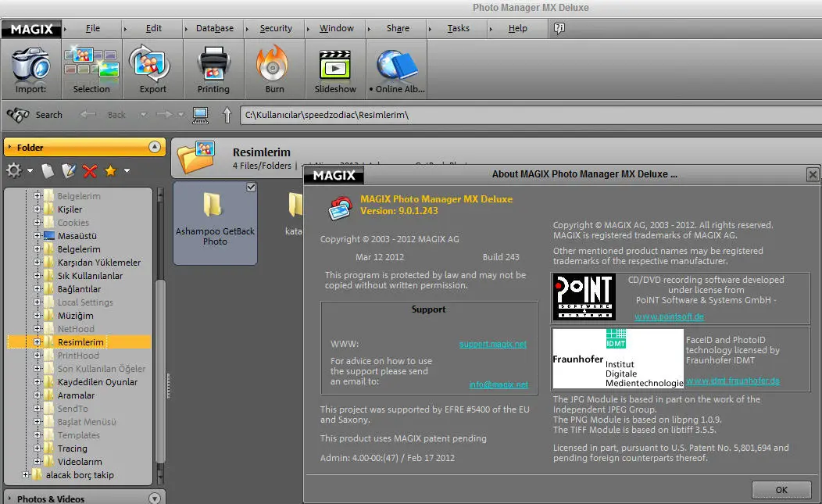822x504 pixels.
Task: Open the Help menu
Action: click(x=517, y=28)
